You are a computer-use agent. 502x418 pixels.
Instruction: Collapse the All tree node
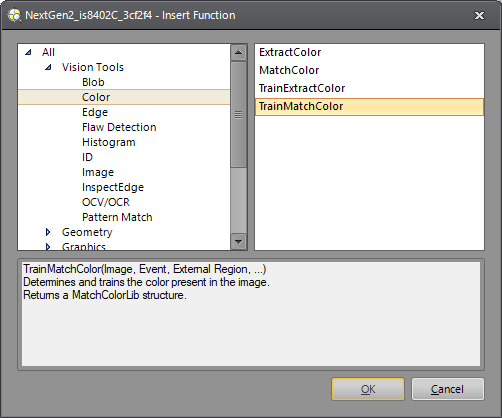pos(28,52)
